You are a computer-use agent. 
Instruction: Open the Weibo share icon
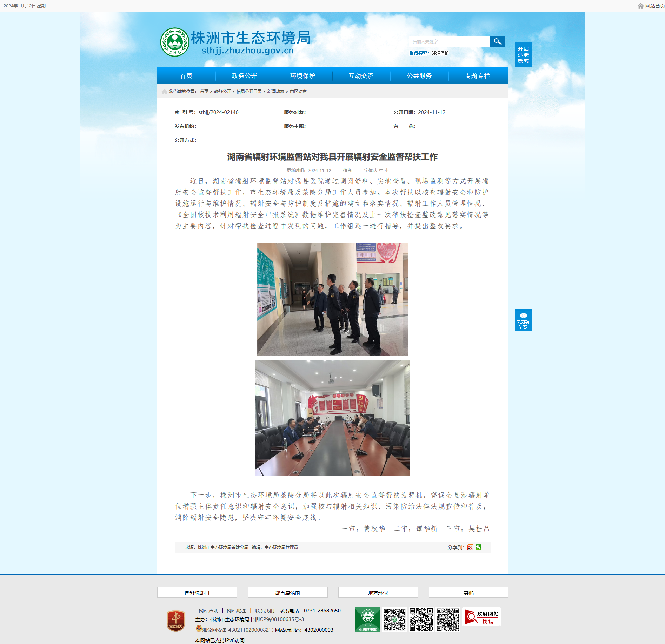[470, 547]
